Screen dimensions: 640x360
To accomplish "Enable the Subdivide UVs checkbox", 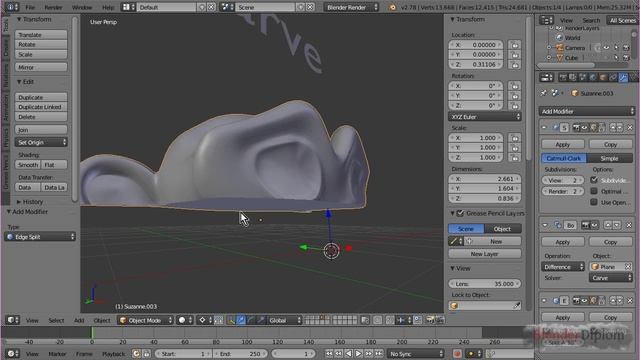I will coord(594,180).
